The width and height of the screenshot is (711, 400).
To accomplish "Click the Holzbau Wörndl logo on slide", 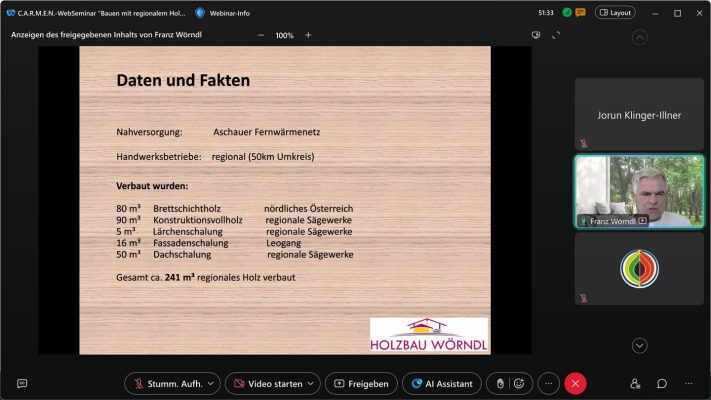I will [429, 335].
